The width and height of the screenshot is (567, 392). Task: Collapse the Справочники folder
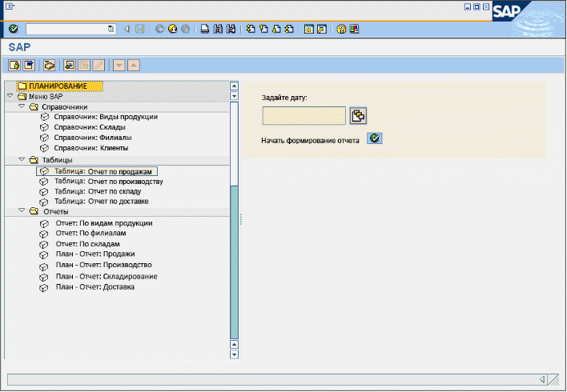pos(22,106)
